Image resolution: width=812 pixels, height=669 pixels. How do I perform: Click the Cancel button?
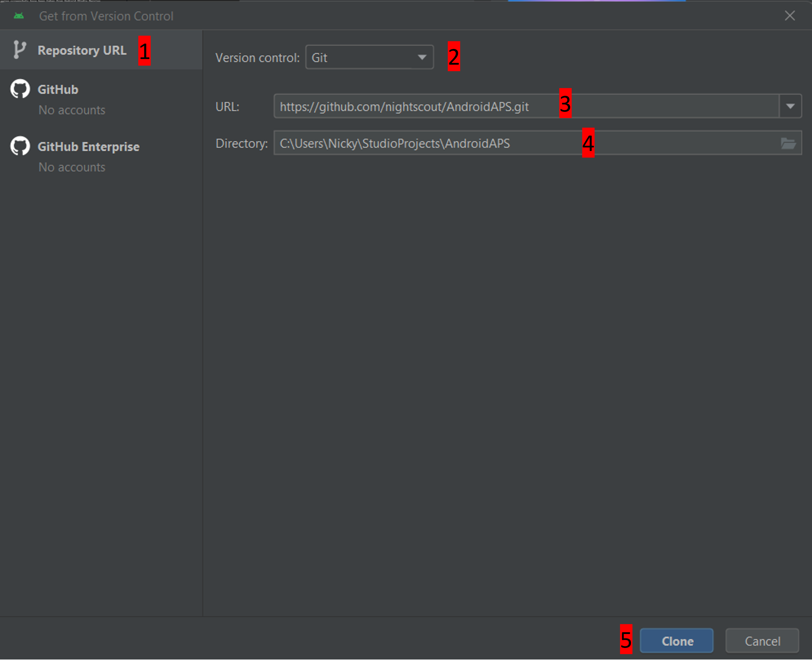point(762,641)
